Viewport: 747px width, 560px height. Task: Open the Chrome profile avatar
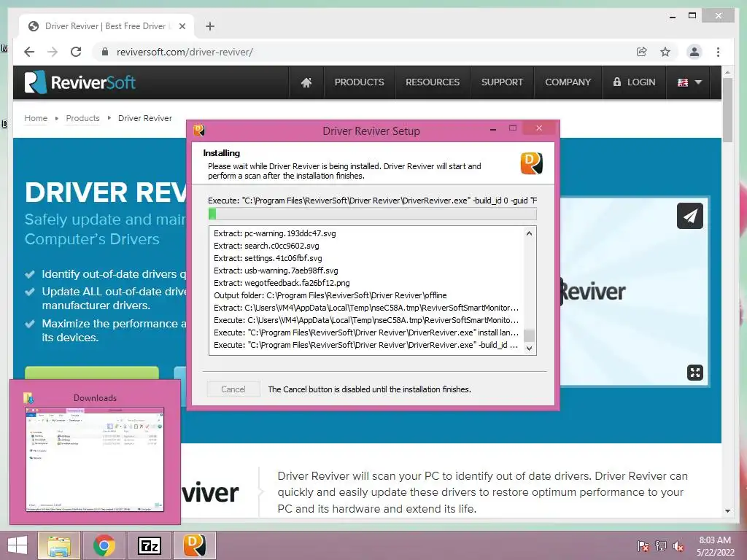coord(694,52)
